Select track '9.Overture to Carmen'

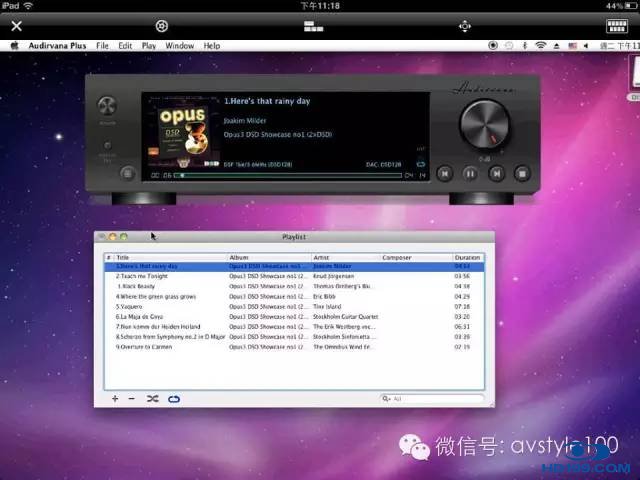(x=294, y=347)
